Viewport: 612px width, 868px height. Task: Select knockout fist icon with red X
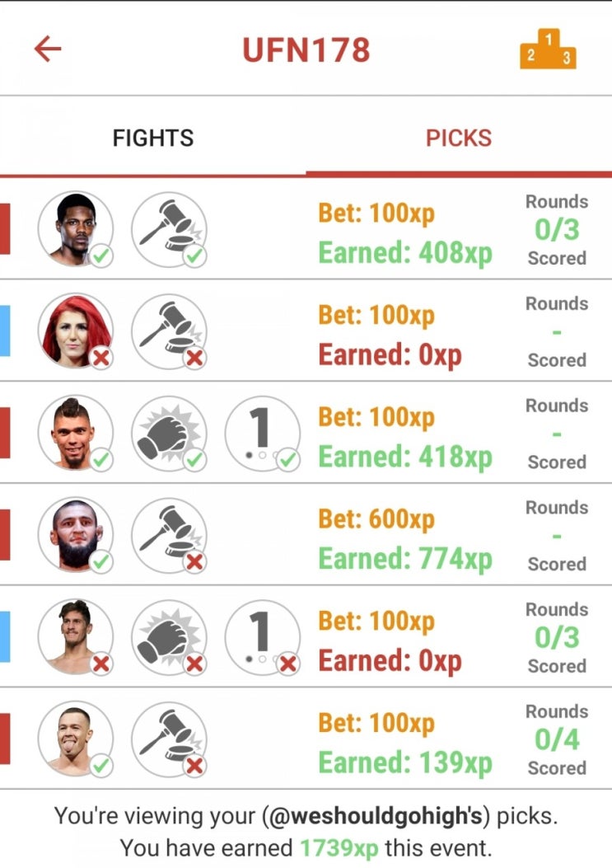(x=170, y=637)
